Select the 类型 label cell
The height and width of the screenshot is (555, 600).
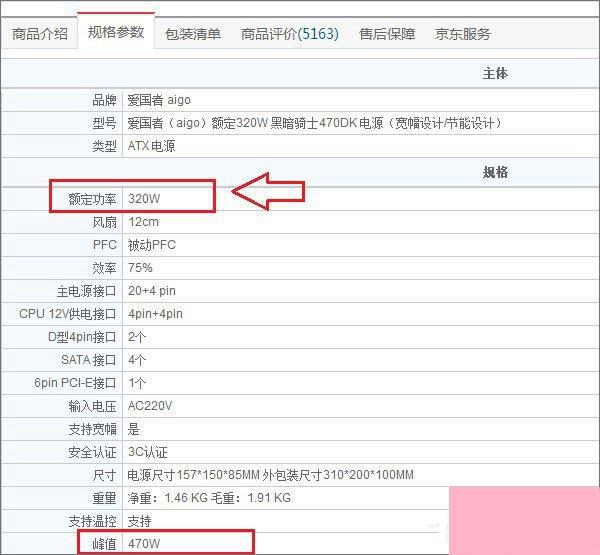pyautogui.click(x=104, y=146)
